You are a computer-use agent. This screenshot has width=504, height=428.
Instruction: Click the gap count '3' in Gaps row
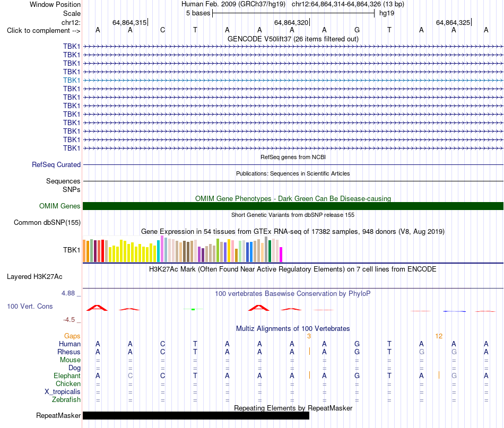[x=309, y=336]
